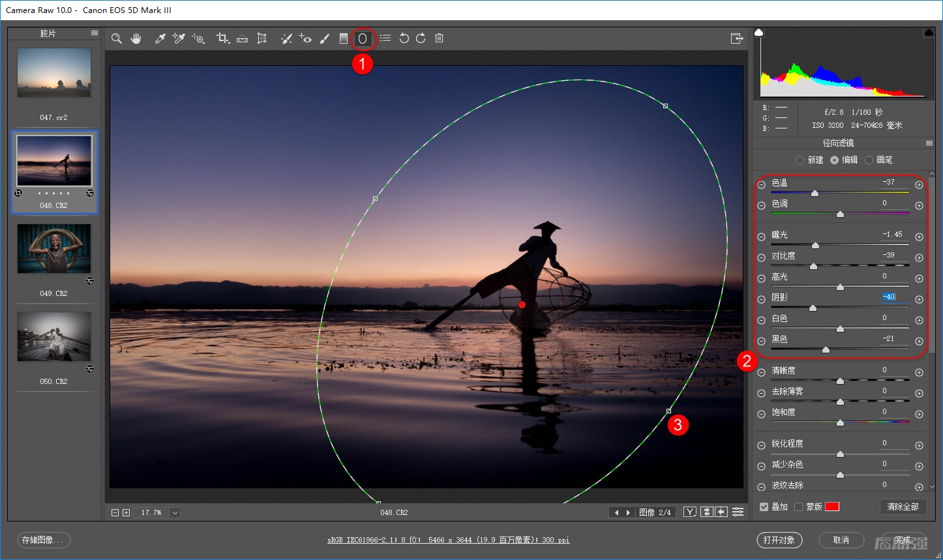
Task: Click the 完成 done button
Action: [903, 540]
